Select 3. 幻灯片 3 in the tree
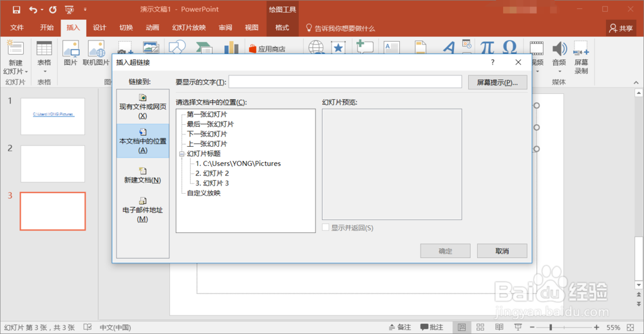This screenshot has height=334, width=644. pos(213,183)
